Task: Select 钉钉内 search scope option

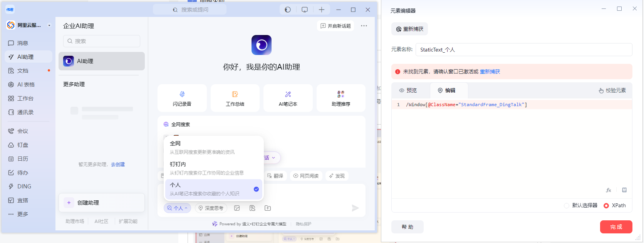Action: [x=214, y=168]
